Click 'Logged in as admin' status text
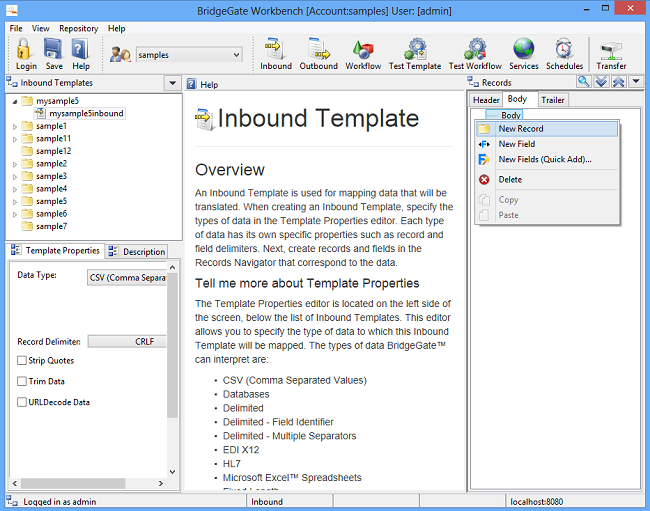 [60, 501]
